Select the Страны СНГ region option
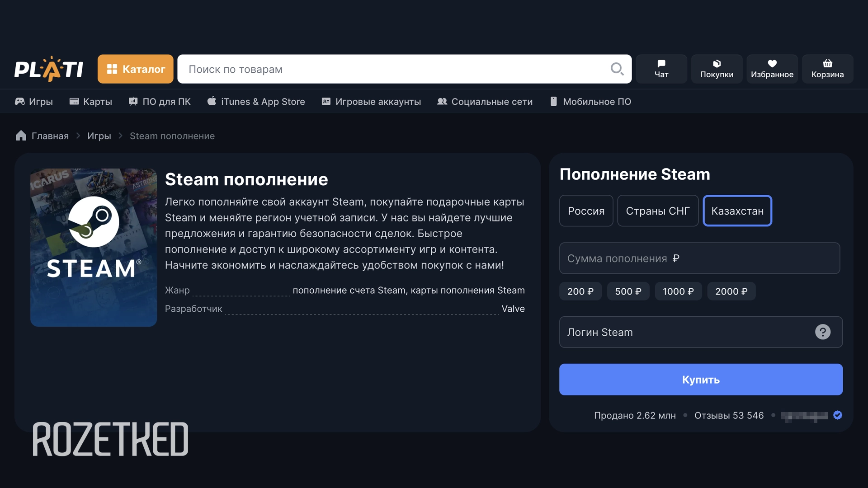Viewport: 868px width, 488px height. pyautogui.click(x=657, y=211)
